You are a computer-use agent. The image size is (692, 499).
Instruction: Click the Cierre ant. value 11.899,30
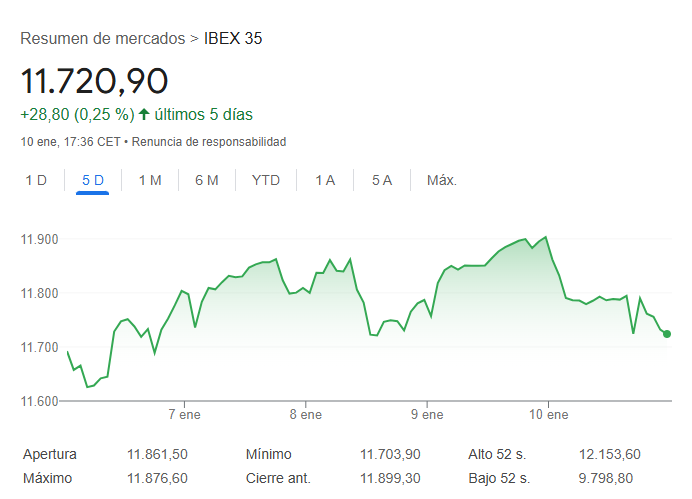[391, 478]
